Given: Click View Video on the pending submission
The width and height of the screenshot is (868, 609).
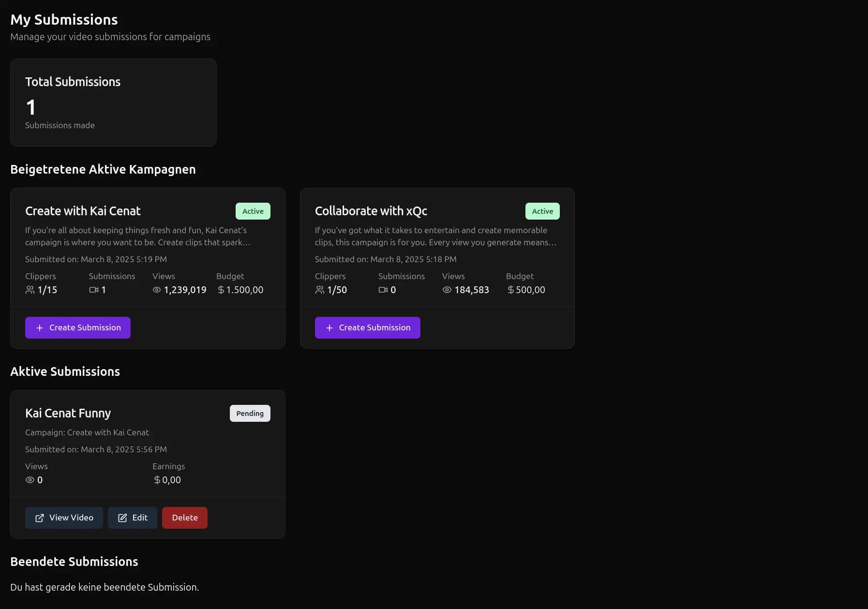Looking at the screenshot, I should (x=64, y=518).
